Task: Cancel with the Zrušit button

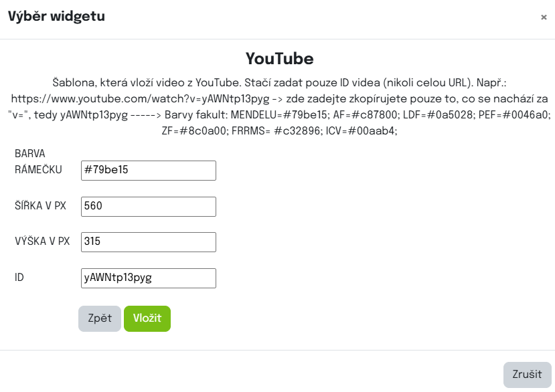Action: click(527, 375)
